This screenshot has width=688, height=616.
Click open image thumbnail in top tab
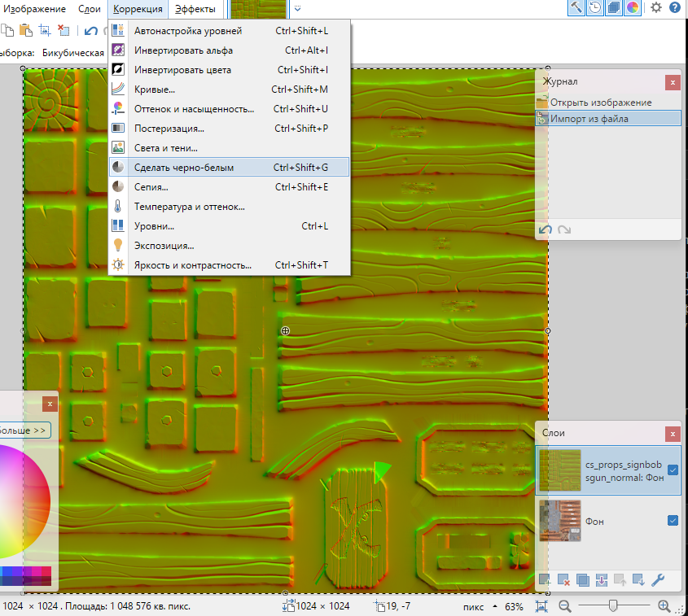[258, 9]
